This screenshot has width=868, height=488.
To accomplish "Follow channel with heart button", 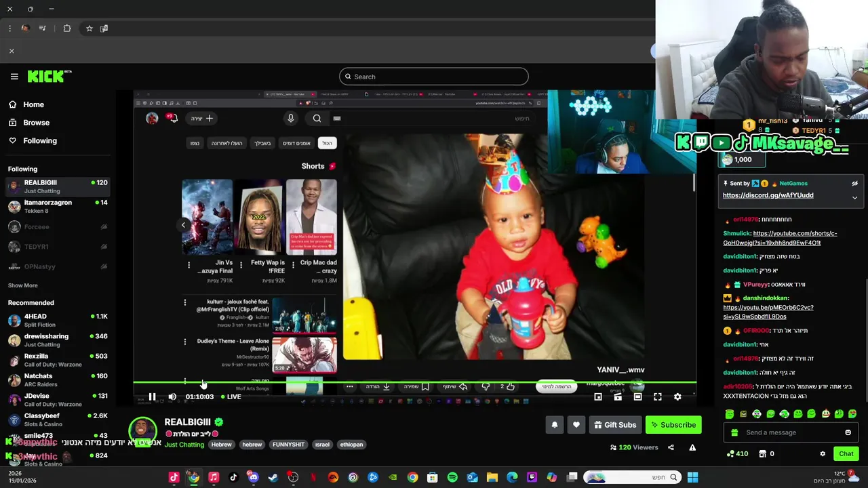I will 576,425.
